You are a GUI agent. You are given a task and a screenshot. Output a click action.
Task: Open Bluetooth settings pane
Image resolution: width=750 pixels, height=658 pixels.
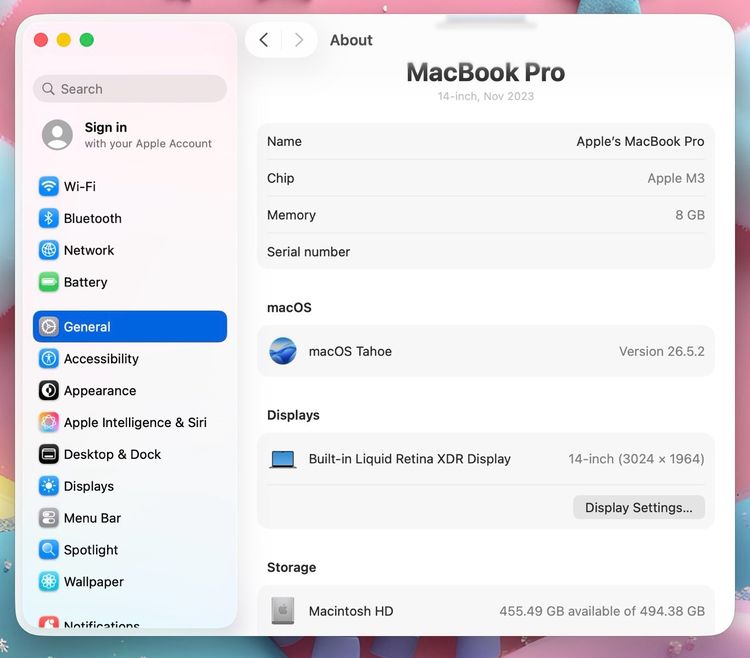(x=130, y=218)
